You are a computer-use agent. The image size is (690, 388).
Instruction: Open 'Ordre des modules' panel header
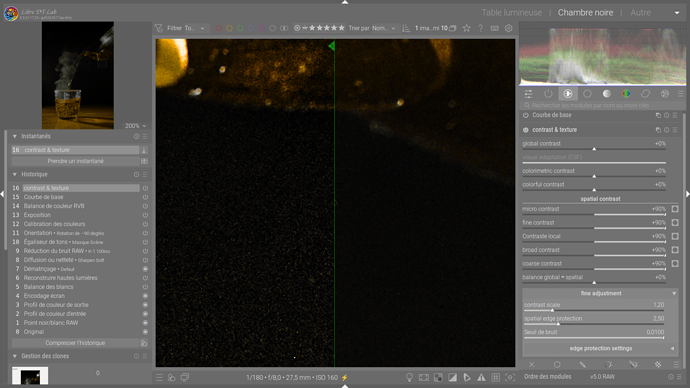(547, 377)
